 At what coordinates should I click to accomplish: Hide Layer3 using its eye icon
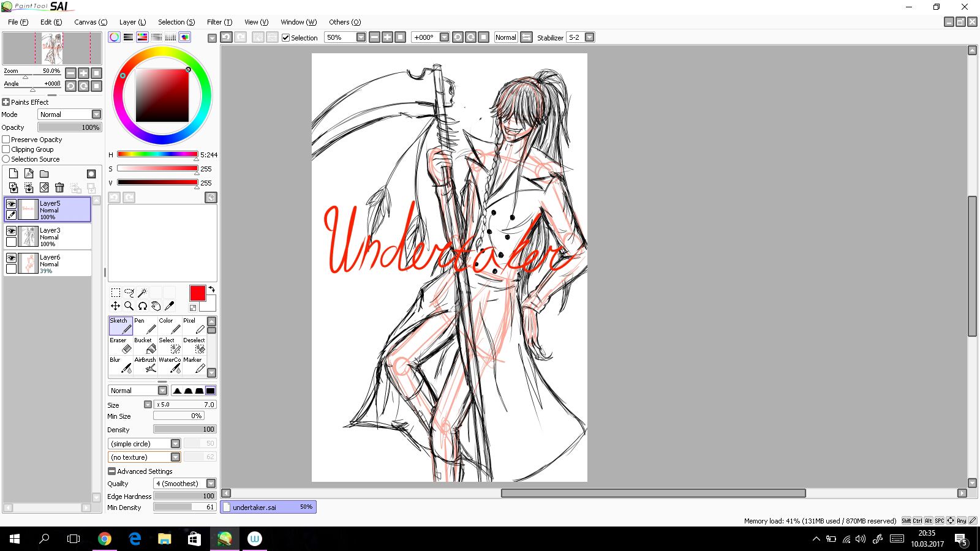[11, 231]
